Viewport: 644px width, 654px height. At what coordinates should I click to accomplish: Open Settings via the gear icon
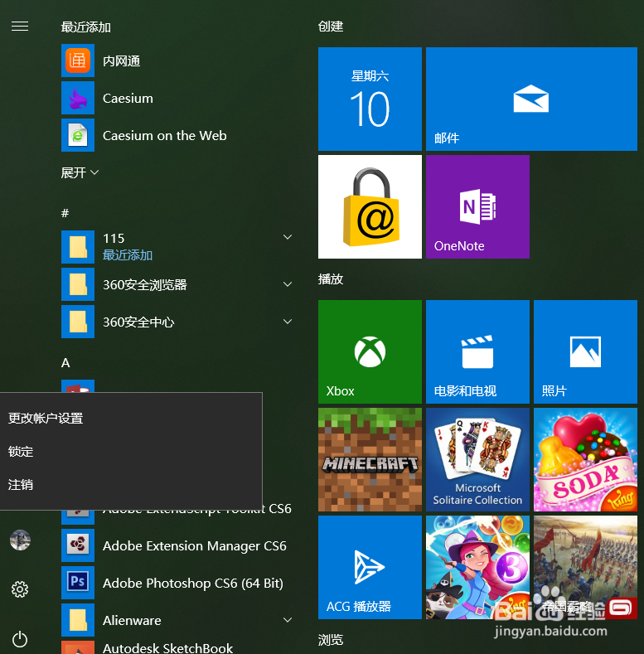pos(20,589)
